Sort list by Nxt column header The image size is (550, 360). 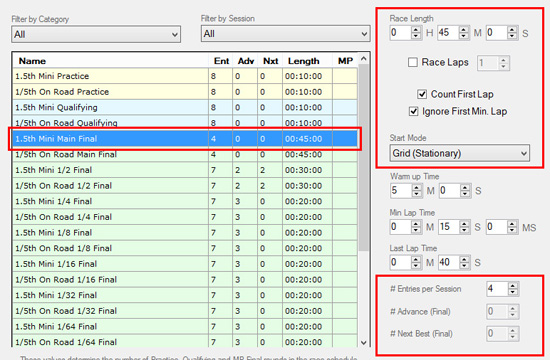270,61
